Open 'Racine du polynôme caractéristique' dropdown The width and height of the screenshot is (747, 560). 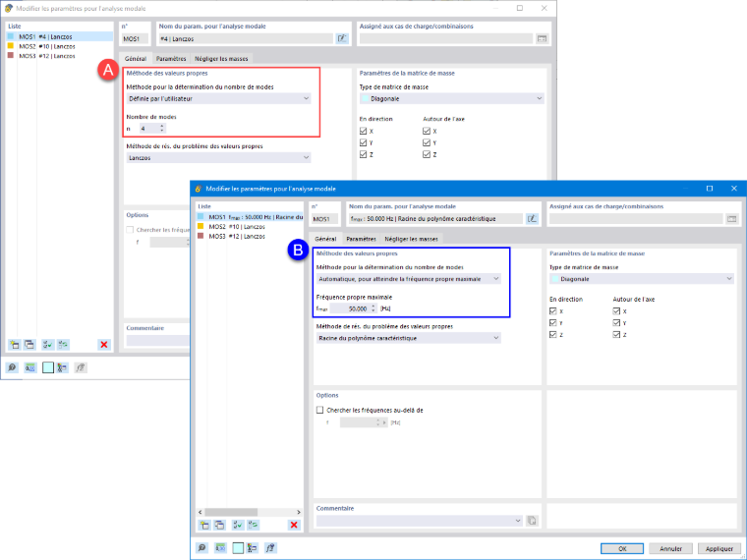coord(408,338)
